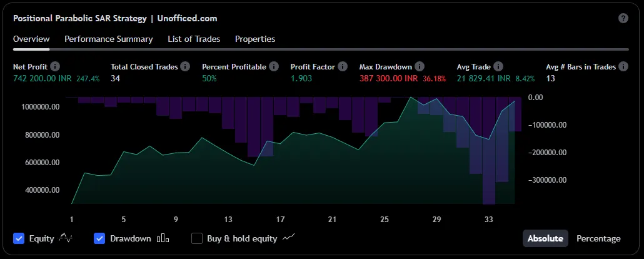Open the List of Trades tab
The height and width of the screenshot is (259, 644).
(x=194, y=39)
